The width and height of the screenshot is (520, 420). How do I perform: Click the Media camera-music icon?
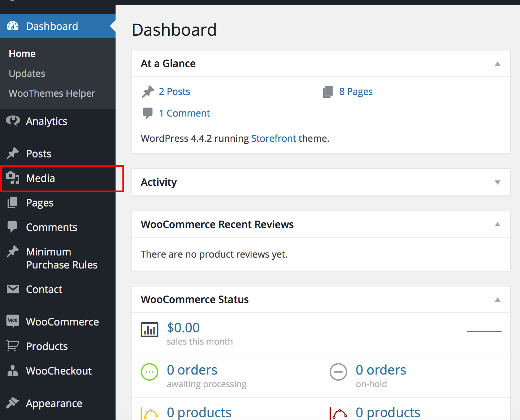point(13,178)
